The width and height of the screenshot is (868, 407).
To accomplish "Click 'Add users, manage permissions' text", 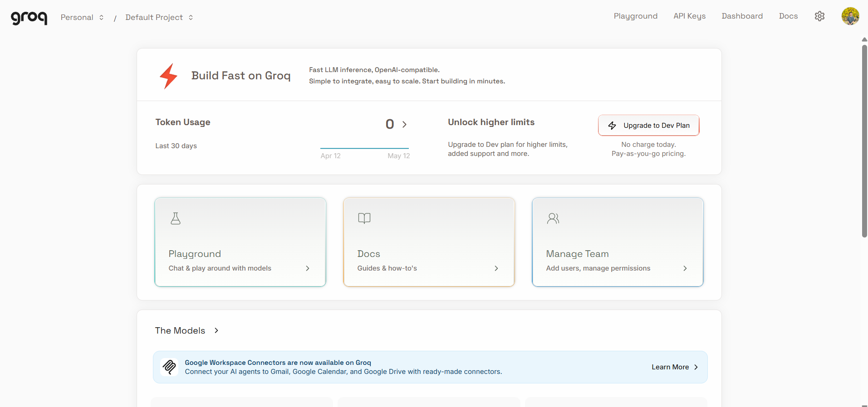I will pyautogui.click(x=598, y=268).
